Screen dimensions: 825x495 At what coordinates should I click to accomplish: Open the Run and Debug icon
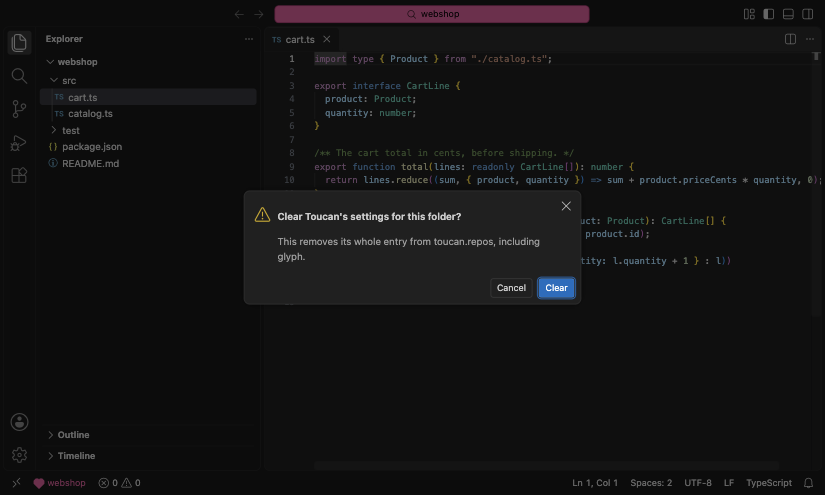coord(19,142)
